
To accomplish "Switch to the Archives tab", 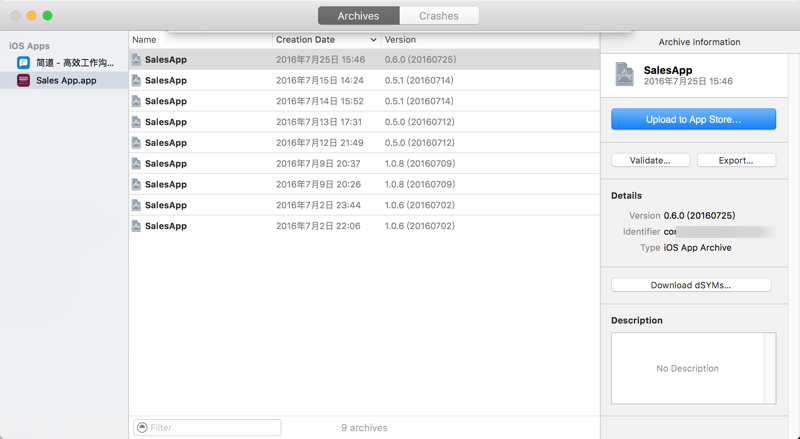I will [x=358, y=16].
